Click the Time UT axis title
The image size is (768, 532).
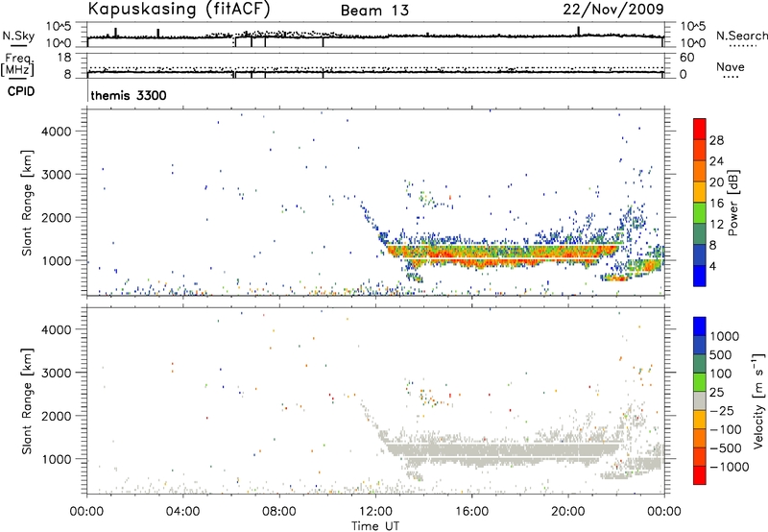pyautogui.click(x=375, y=526)
